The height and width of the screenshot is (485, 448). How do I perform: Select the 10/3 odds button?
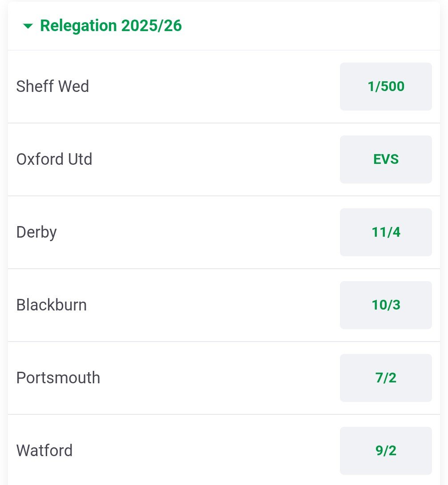[x=386, y=305]
